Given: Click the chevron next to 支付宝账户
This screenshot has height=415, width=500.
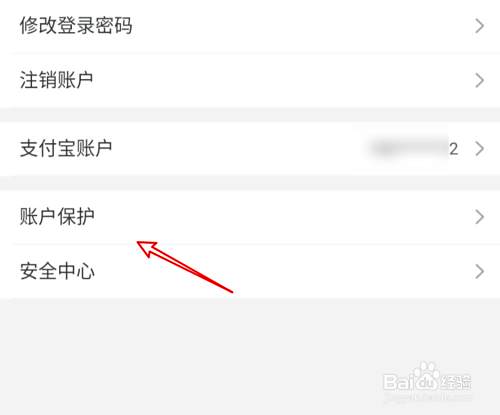Looking at the screenshot, I should coord(479,149).
